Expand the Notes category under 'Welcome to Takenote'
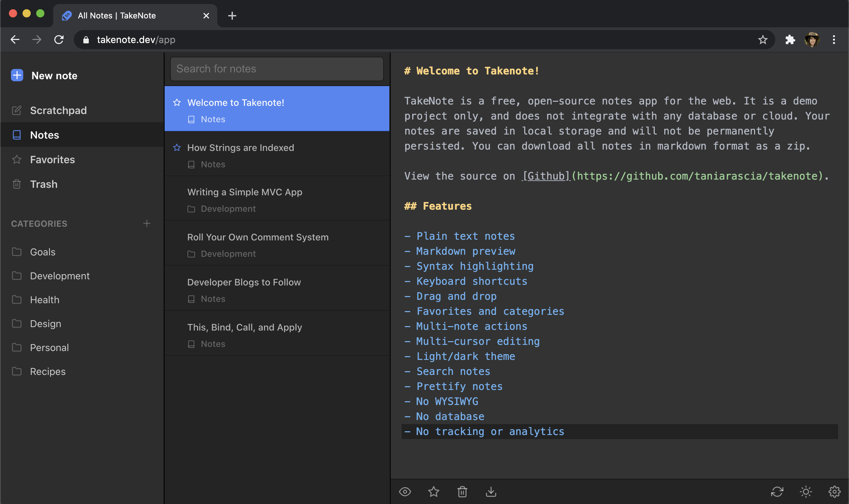This screenshot has width=849, height=504. click(x=212, y=119)
